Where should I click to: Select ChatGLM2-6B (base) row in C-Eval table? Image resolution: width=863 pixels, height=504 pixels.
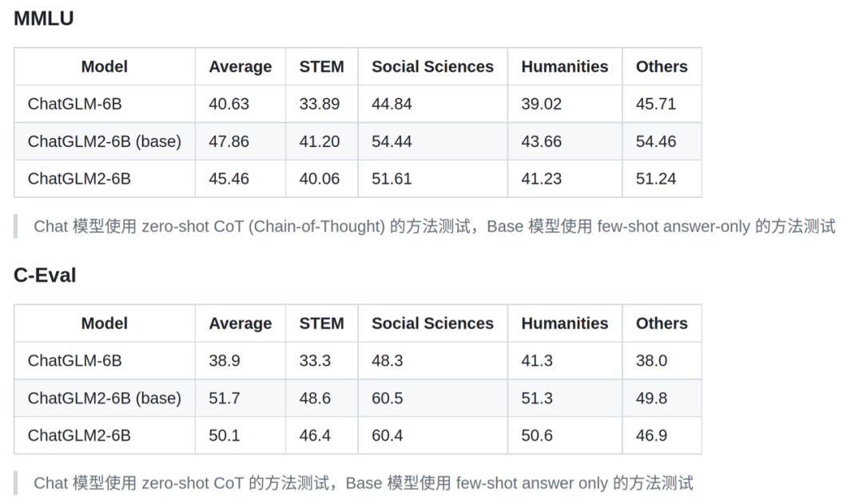pyautogui.click(x=358, y=398)
